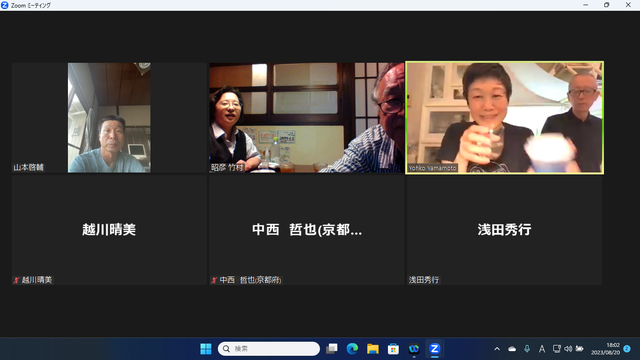Restore down the Zoom meeting window
The image size is (640, 360).
607,5
